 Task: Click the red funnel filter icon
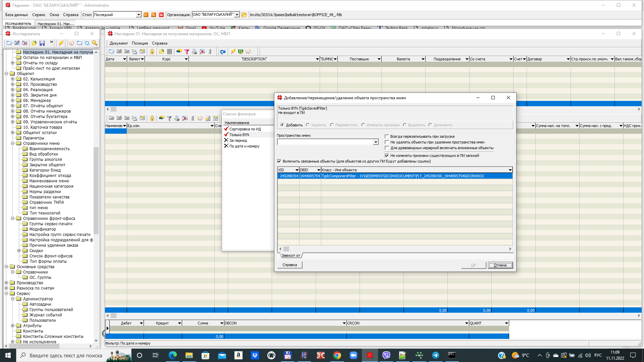[187, 52]
